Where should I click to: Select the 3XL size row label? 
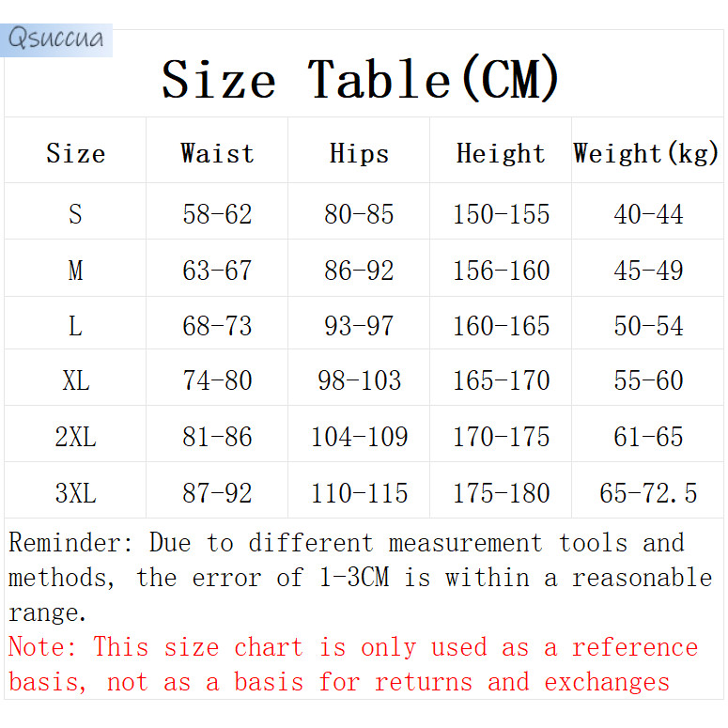tap(76, 493)
